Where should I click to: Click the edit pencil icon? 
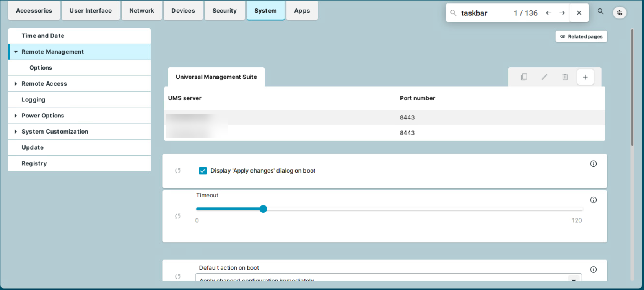pos(544,77)
